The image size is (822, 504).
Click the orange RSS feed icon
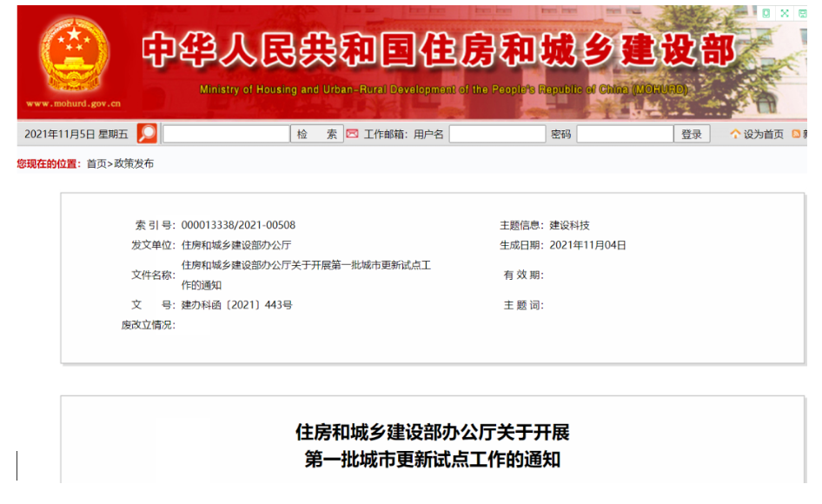tap(796, 134)
